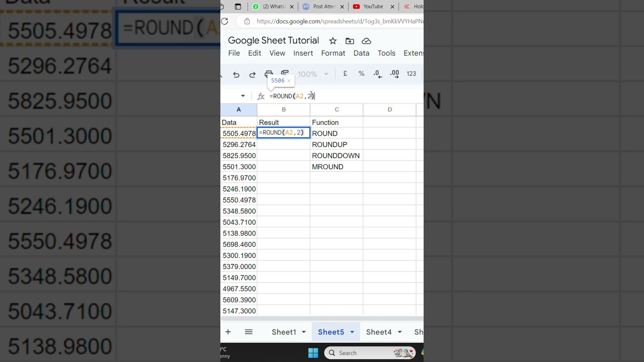
Task: Dismiss the 5506 formula preview tooltip
Action: tap(289, 80)
